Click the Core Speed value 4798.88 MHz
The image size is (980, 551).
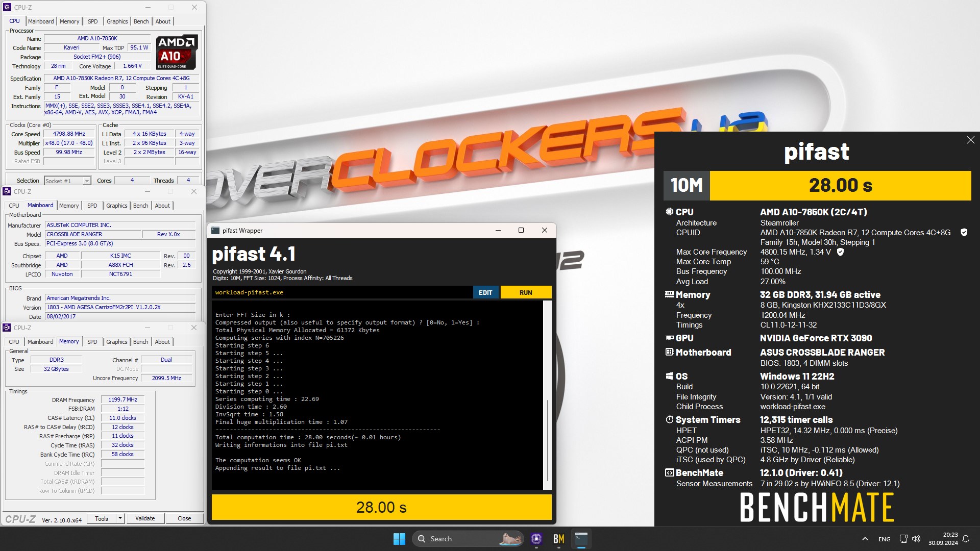[69, 134]
